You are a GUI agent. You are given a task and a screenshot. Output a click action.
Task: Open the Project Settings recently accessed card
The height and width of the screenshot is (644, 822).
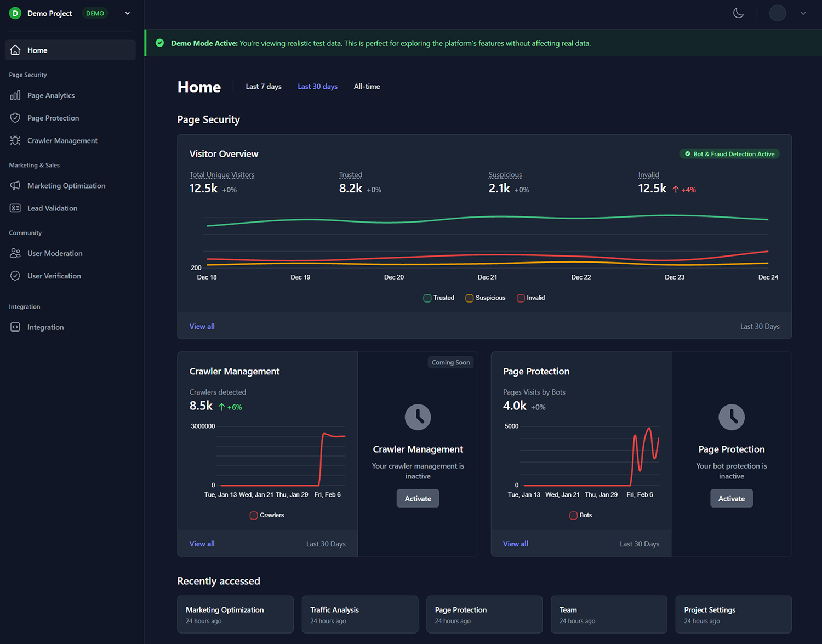733,614
